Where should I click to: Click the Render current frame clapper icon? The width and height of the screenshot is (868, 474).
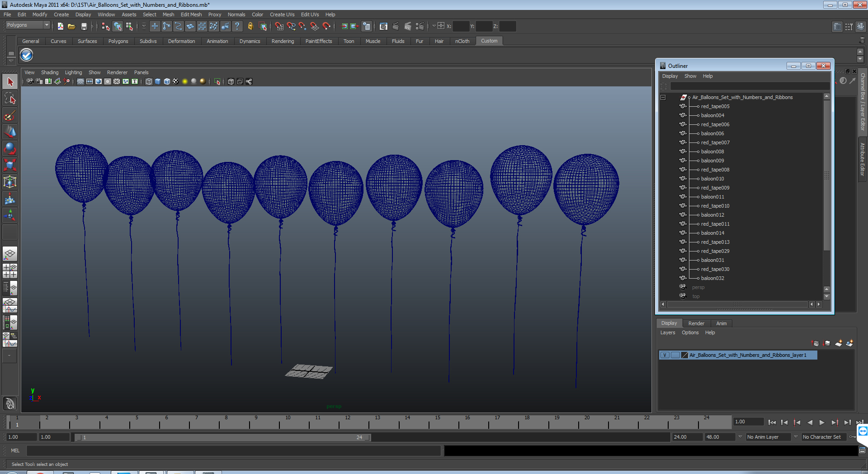396,26
